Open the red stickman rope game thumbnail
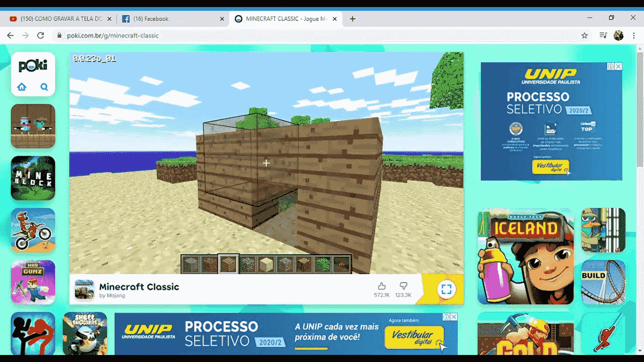The image size is (644, 362). click(x=603, y=334)
